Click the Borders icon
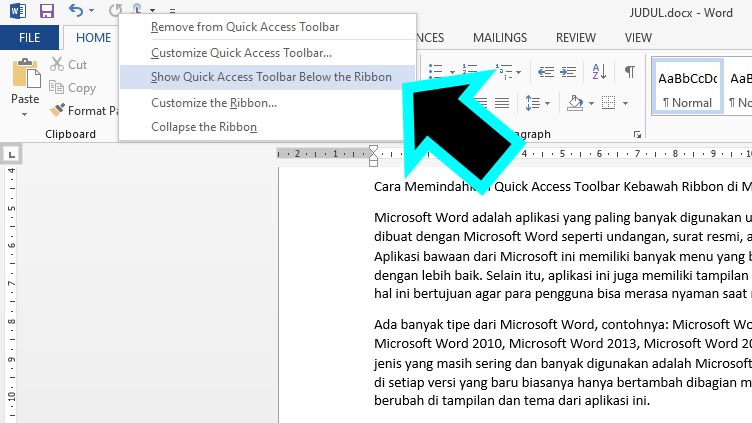Viewport: 752px width, 423px height. (x=608, y=103)
